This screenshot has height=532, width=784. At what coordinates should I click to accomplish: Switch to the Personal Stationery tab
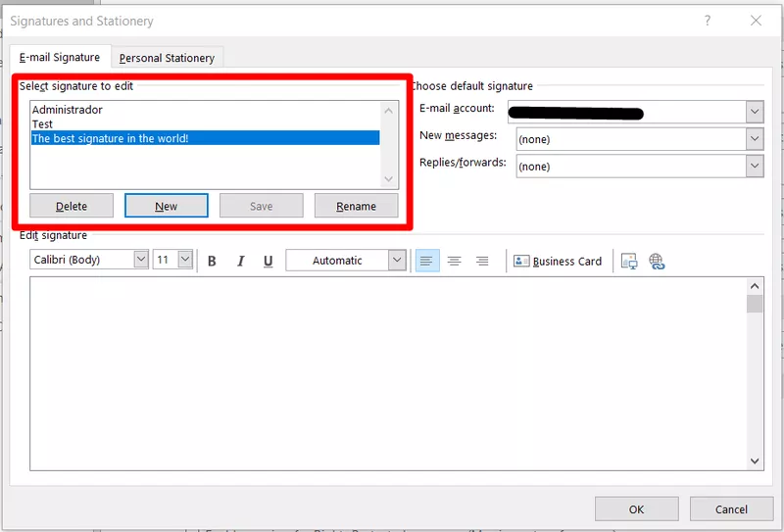click(167, 58)
